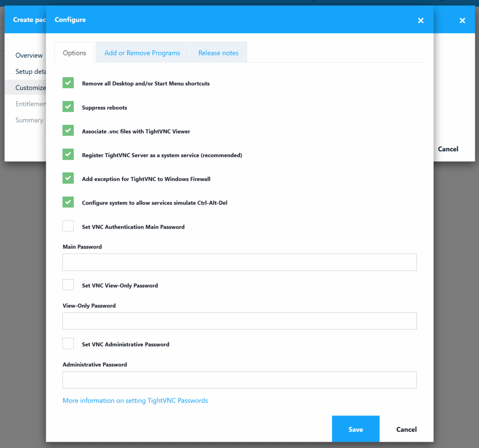
Task: Toggle Register TightVNC Server as system service
Action: [x=68, y=154]
